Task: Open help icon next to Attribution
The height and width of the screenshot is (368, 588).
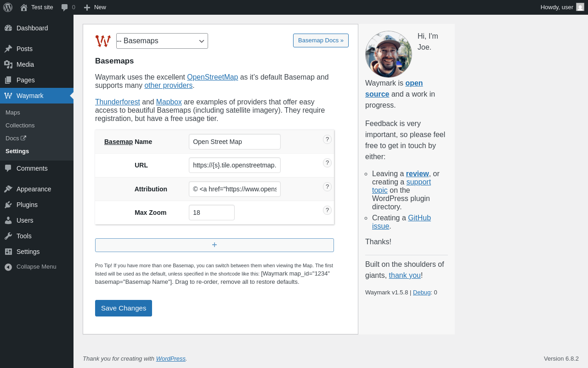Action: [x=327, y=187]
